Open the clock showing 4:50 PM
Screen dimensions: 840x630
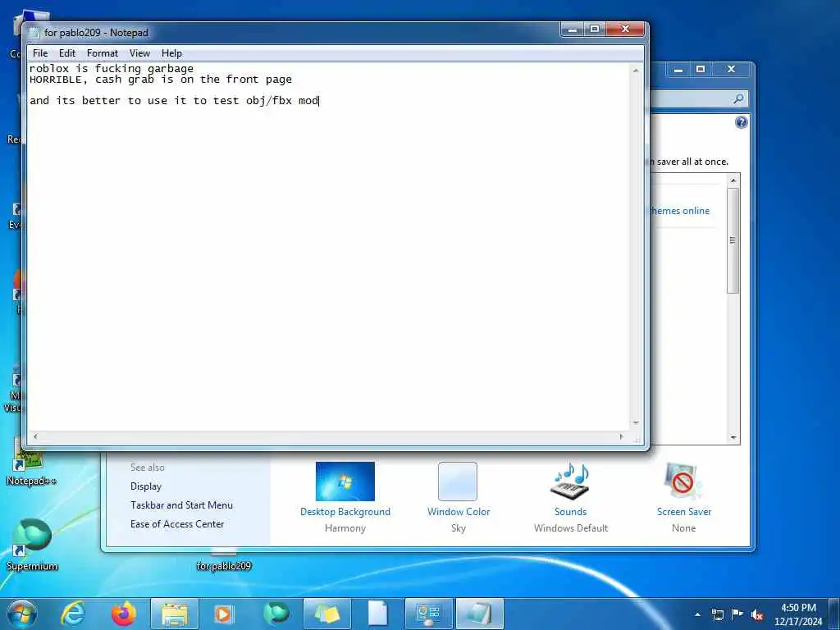[798, 614]
